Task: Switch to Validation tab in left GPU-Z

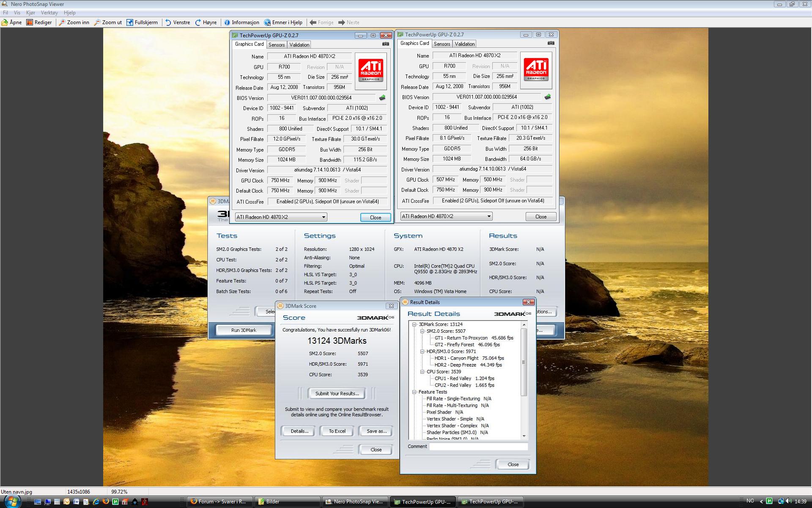Action: coord(299,45)
